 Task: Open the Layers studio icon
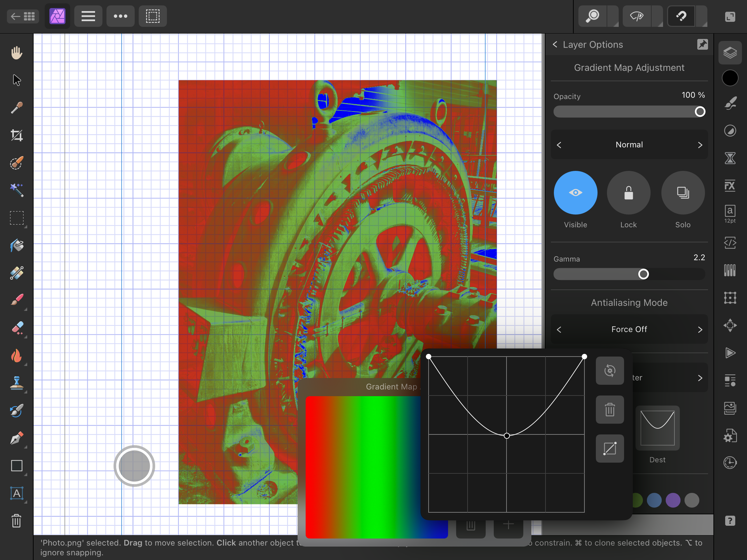coord(730,53)
